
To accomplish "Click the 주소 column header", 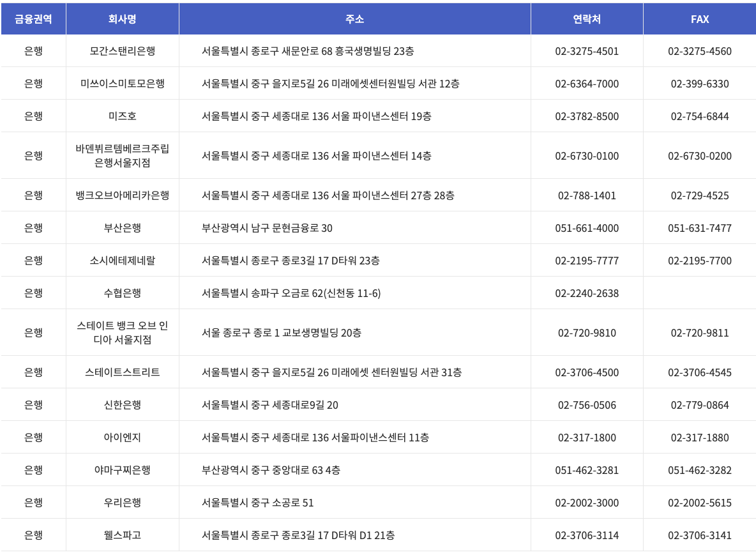I will point(355,19).
